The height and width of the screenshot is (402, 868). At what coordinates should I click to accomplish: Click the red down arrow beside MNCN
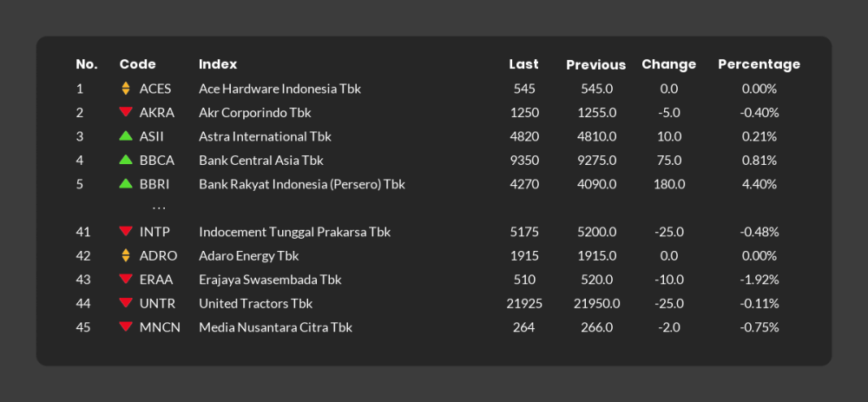[x=126, y=326]
